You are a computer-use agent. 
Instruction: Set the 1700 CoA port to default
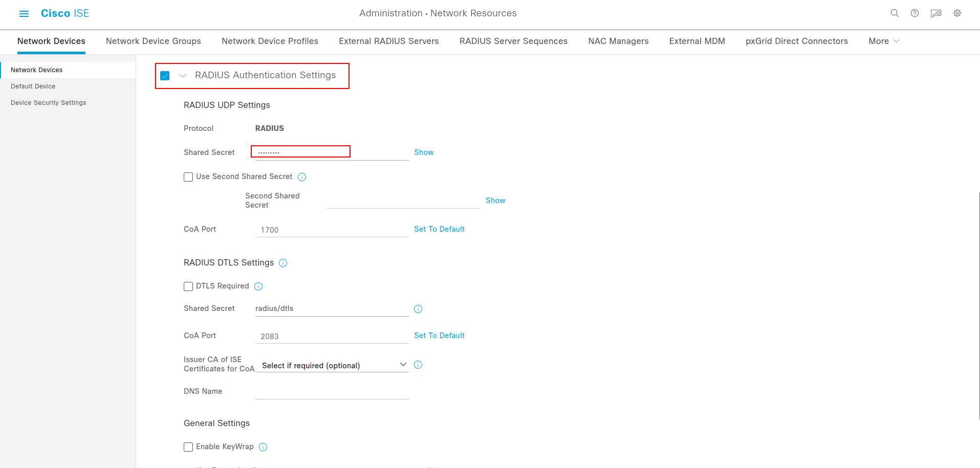(439, 229)
